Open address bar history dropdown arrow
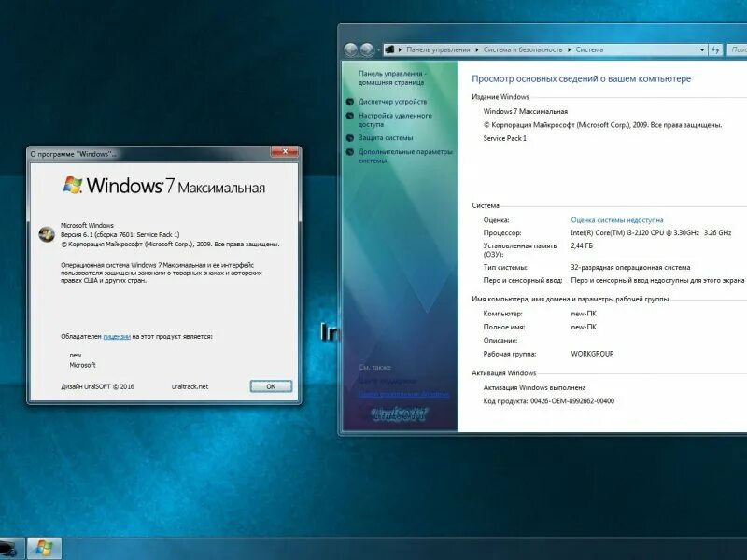Screen dimensions: 747x560 [702, 49]
